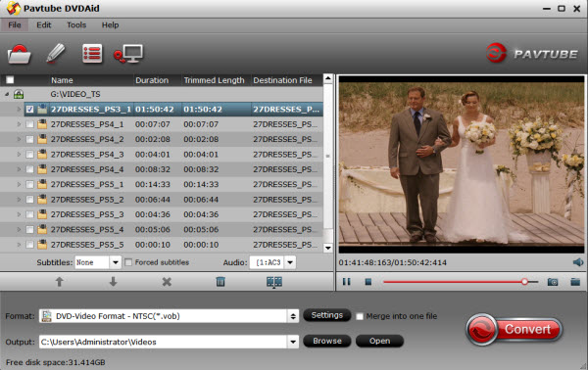Viewport: 588px width, 370px height.
Task: Start conversion with Convert button
Action: pos(514,330)
